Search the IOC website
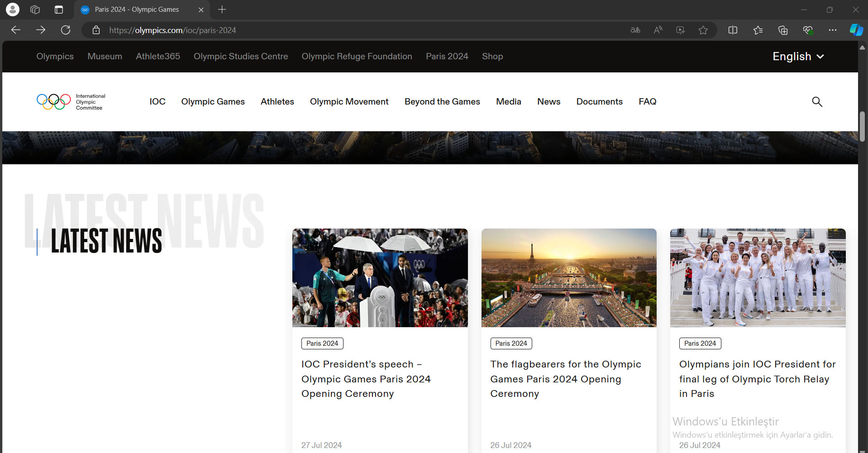Image resolution: width=868 pixels, height=453 pixels. [x=817, y=102]
